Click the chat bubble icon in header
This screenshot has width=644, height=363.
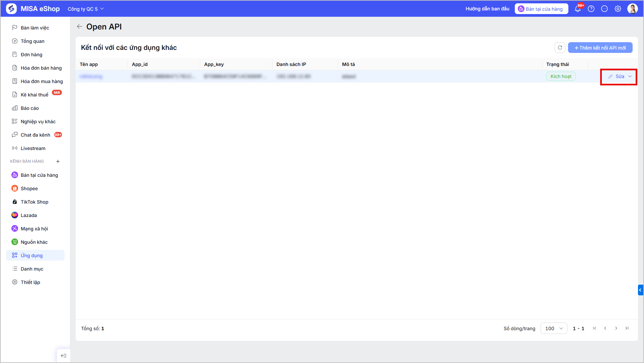(x=605, y=9)
